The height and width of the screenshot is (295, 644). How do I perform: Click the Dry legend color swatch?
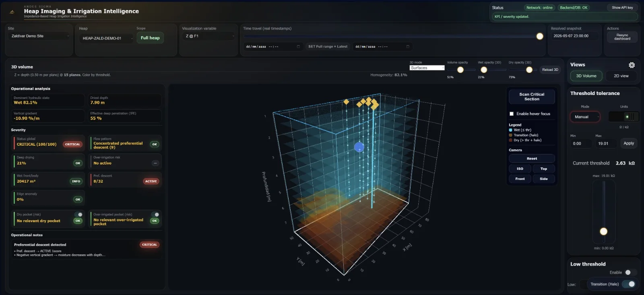[x=511, y=140]
